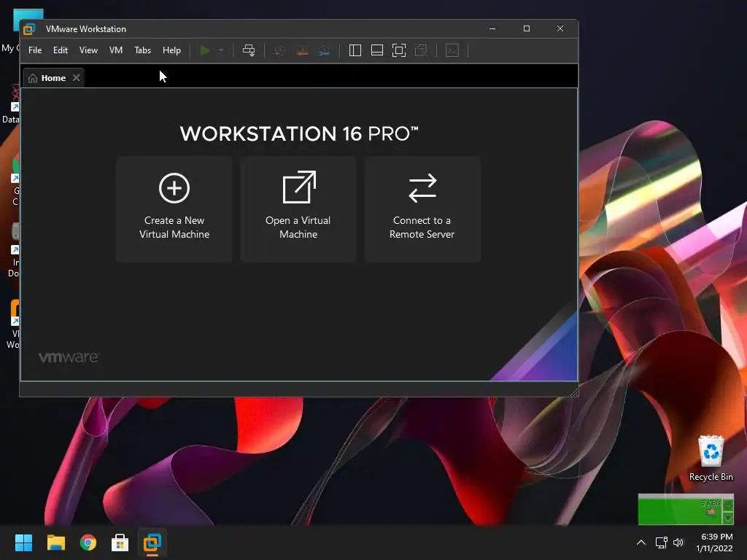The image size is (747, 560).
Task: Enter full screen mode icon
Action: click(399, 50)
